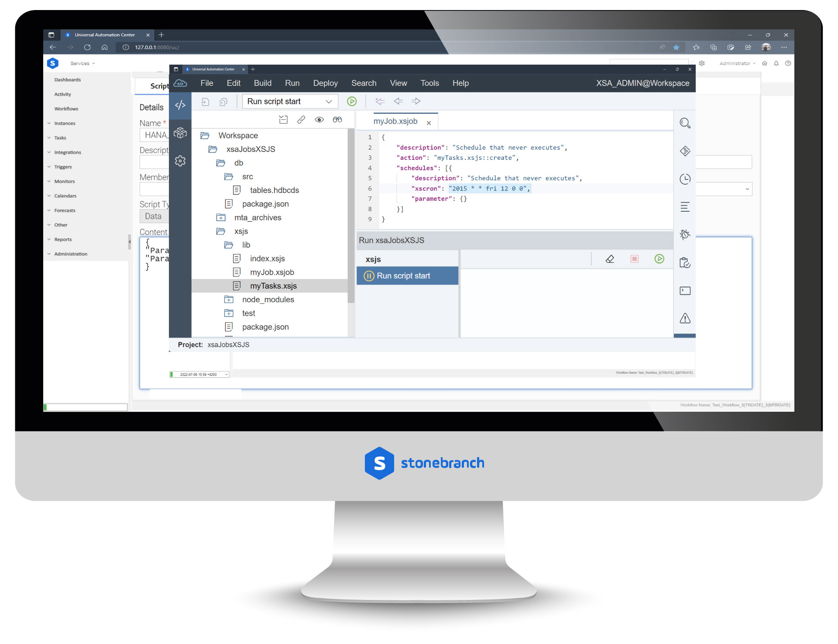The height and width of the screenshot is (644, 838).
Task: Click browser refresh button in background window
Action: tap(87, 47)
